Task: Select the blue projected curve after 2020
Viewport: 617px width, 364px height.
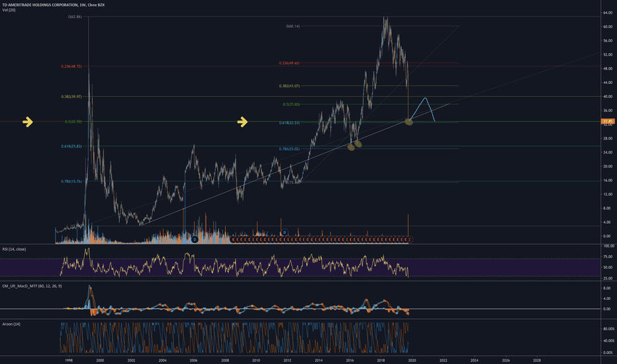Action: pos(423,109)
